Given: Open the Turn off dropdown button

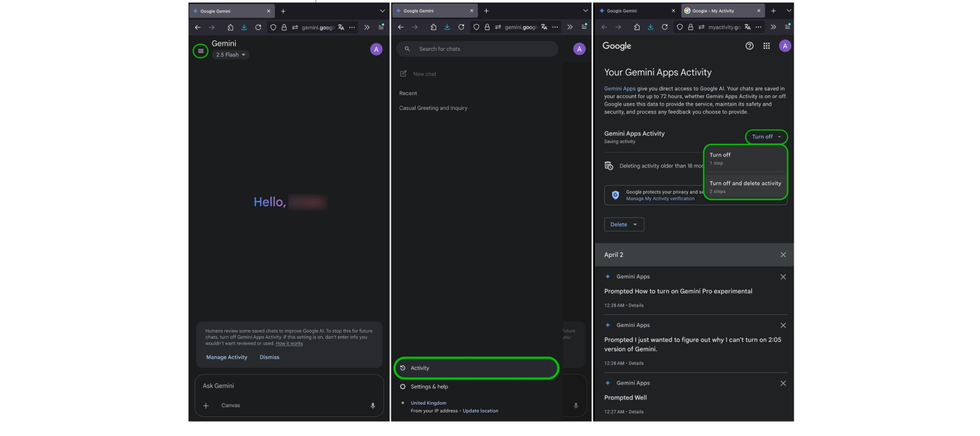Looking at the screenshot, I should tap(766, 137).
